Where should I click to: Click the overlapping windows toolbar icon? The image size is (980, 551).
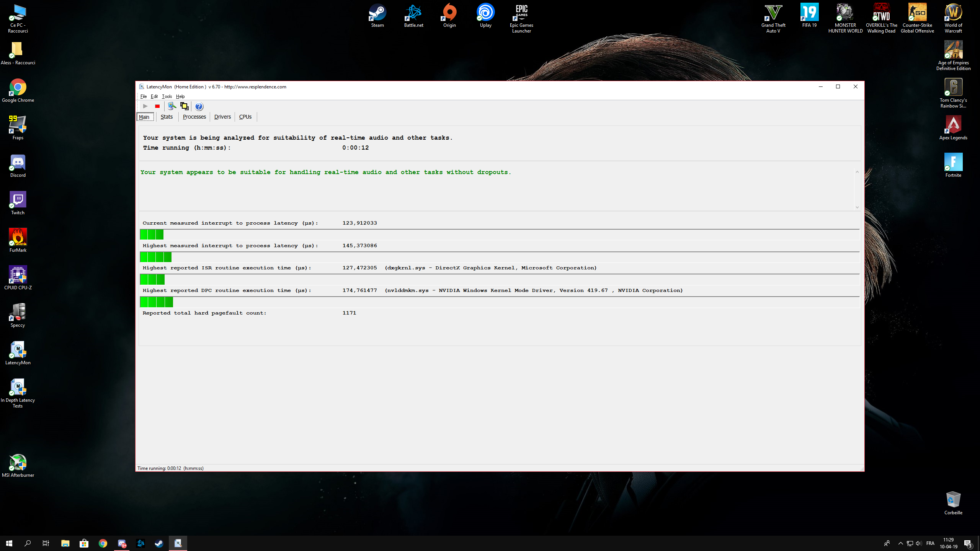coord(184,106)
